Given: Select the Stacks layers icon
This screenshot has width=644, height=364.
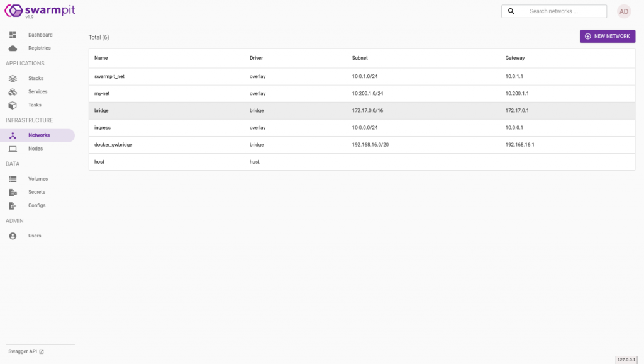Looking at the screenshot, I should (x=13, y=79).
